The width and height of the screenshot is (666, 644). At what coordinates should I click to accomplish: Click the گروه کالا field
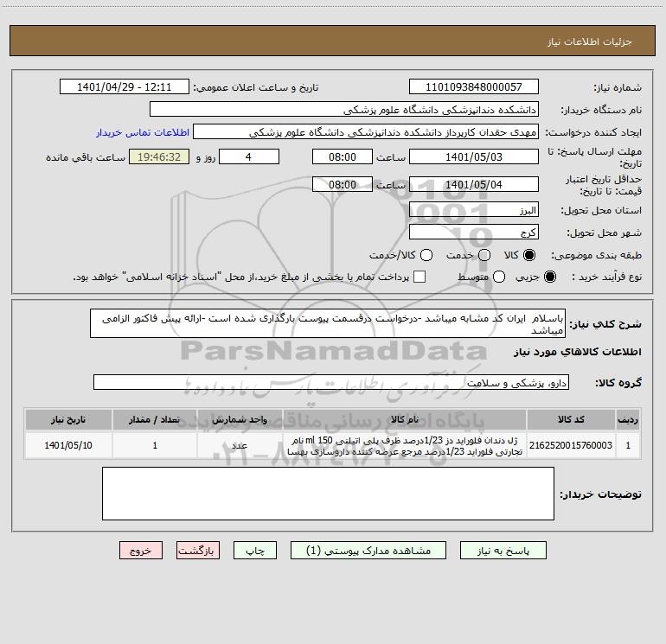(331, 382)
